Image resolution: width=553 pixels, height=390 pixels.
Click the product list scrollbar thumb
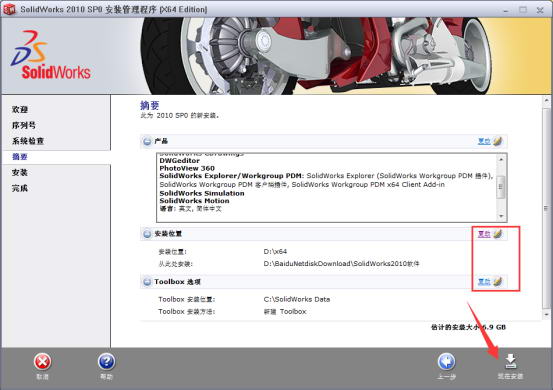pyautogui.click(x=501, y=187)
